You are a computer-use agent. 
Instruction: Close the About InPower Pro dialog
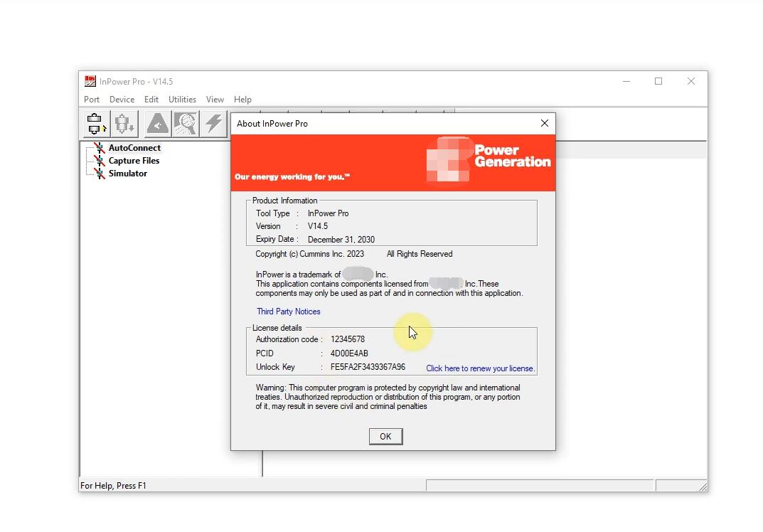click(545, 124)
